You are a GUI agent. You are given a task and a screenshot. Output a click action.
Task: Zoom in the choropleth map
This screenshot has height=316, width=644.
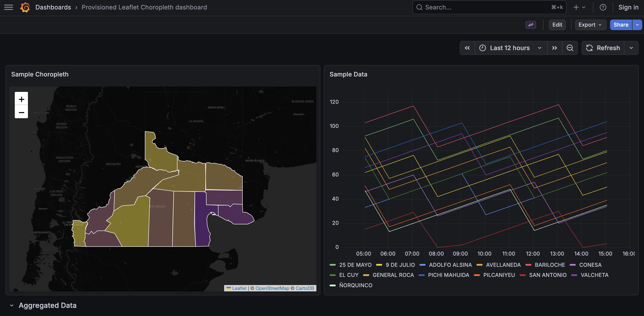click(21, 99)
